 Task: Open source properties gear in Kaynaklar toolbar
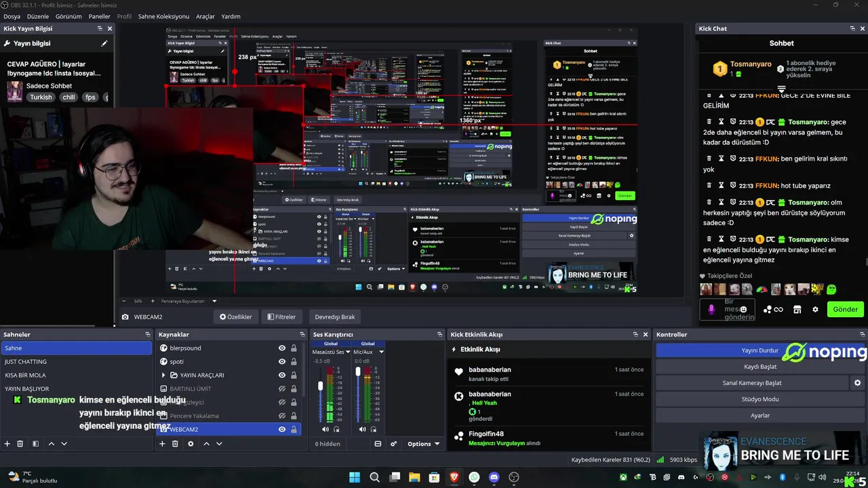tap(191, 444)
